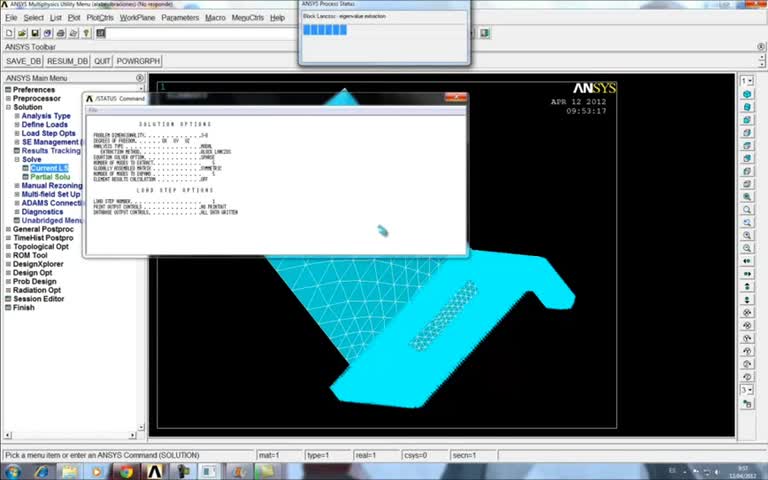Expand the Design Opt node
The image size is (768, 480).
coord(8,273)
